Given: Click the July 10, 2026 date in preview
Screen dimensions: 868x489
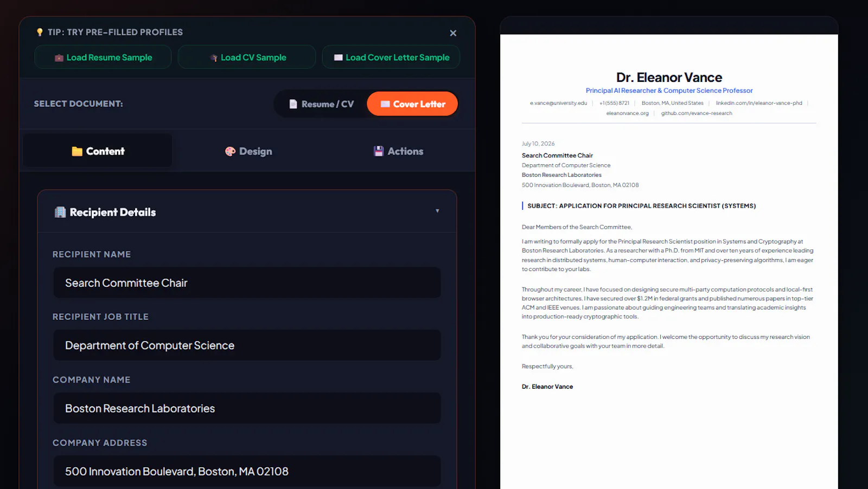Looking at the screenshot, I should click(x=538, y=144).
